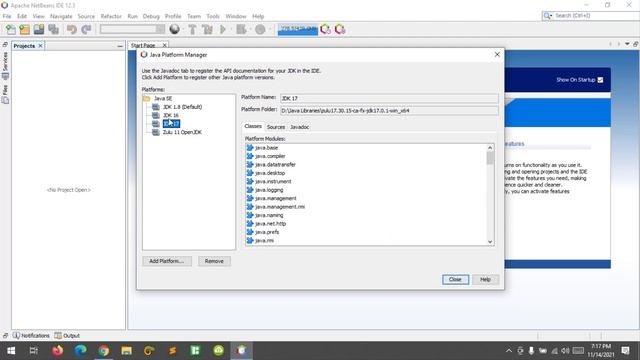Switch to the Classes tab

(x=253, y=127)
